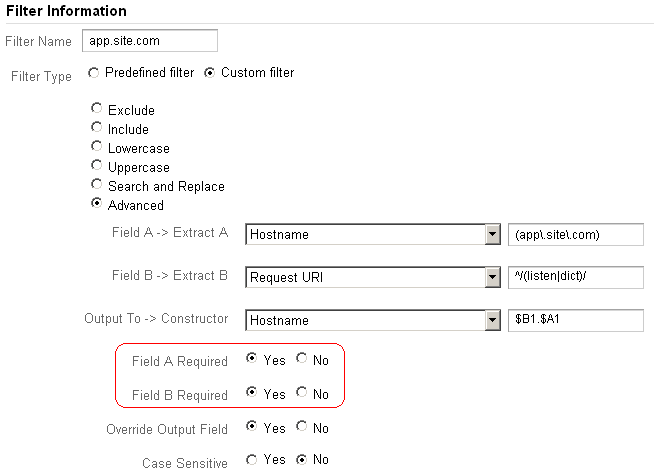The image size is (654, 475).
Task: Click the Constructor $B1.$A1 input field
Action: [x=576, y=320]
